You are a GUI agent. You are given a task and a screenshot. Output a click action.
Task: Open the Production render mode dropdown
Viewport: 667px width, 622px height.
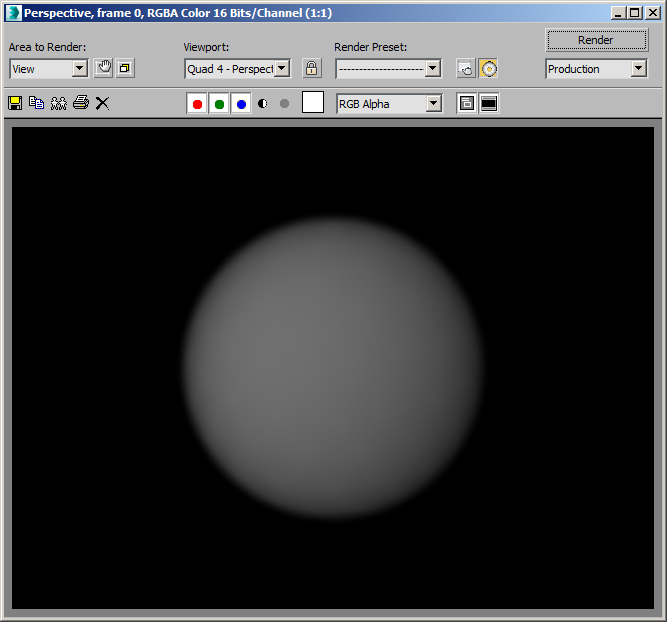click(596, 68)
